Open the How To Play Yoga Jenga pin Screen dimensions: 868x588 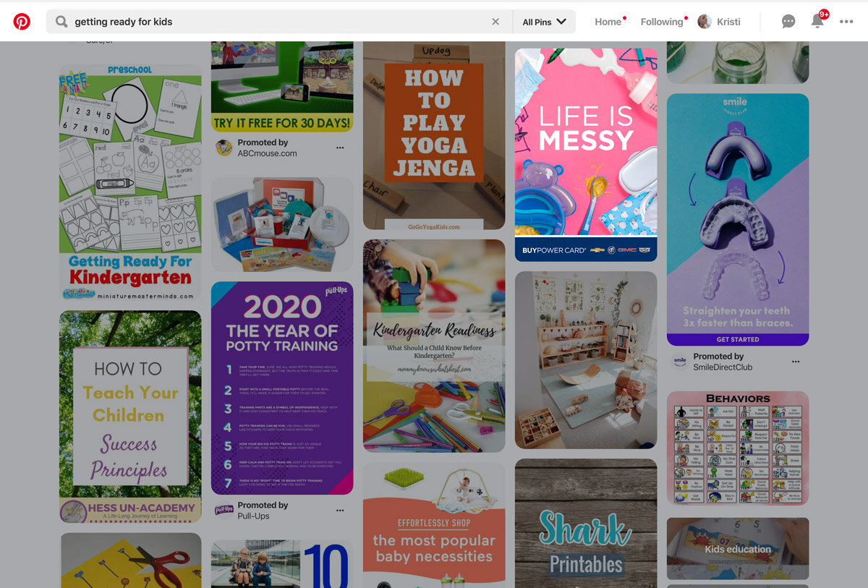point(434,135)
